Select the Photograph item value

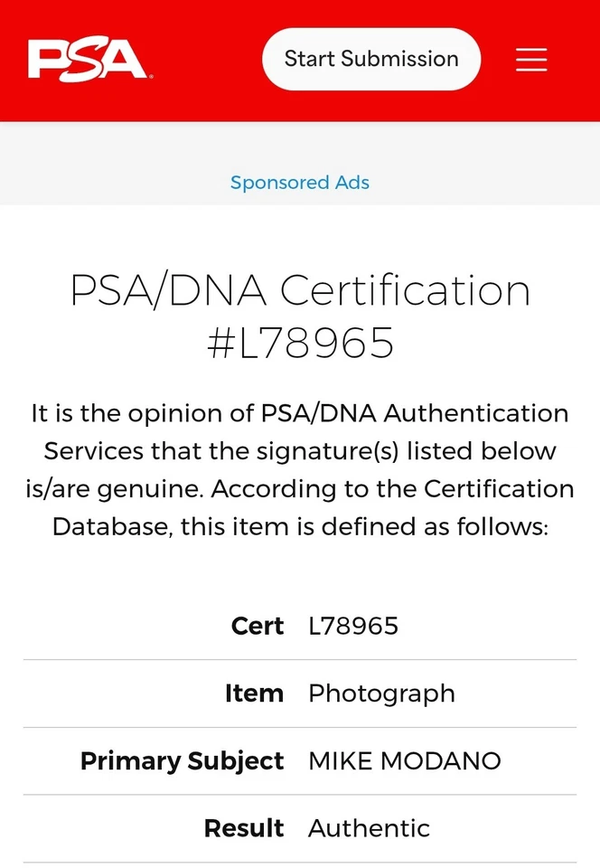381,693
